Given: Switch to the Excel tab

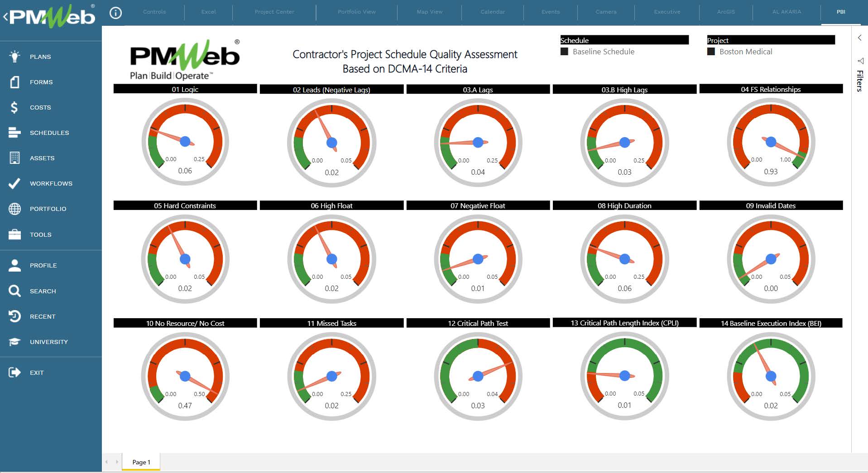Looking at the screenshot, I should click(208, 12).
